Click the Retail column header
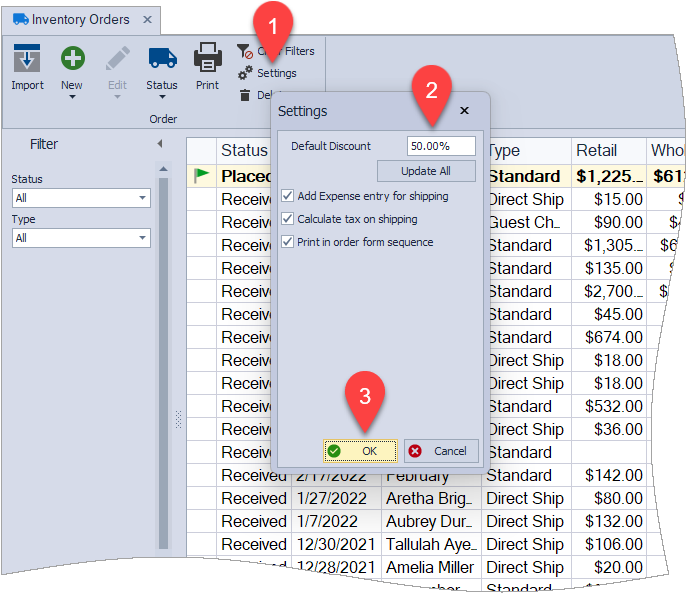Viewport: 687px width, 593px height. [x=608, y=150]
